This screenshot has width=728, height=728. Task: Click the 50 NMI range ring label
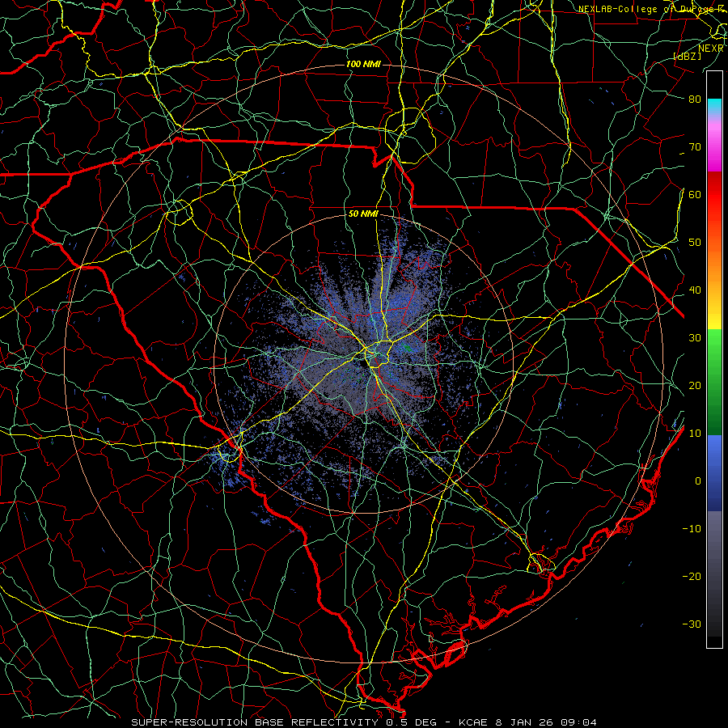(x=363, y=214)
